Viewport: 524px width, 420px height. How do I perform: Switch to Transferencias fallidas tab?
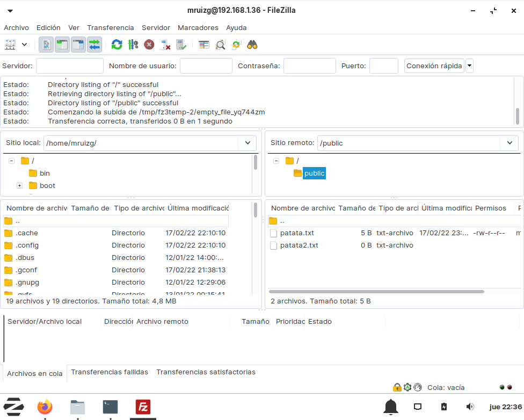(x=110, y=372)
